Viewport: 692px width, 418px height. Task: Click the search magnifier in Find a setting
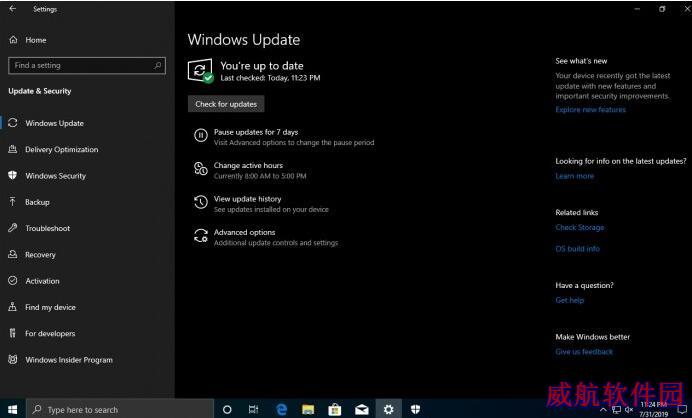tap(158, 65)
